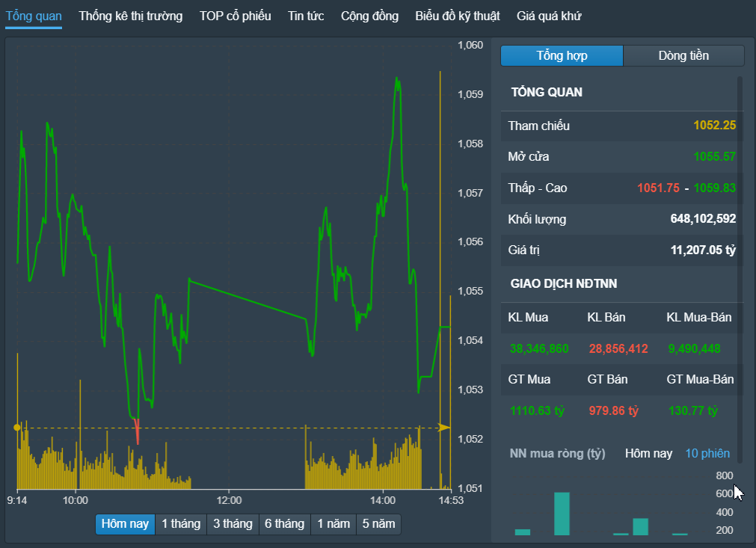Show NN mua ròng for Hôm nay
This screenshot has width=756, height=548.
click(x=648, y=454)
